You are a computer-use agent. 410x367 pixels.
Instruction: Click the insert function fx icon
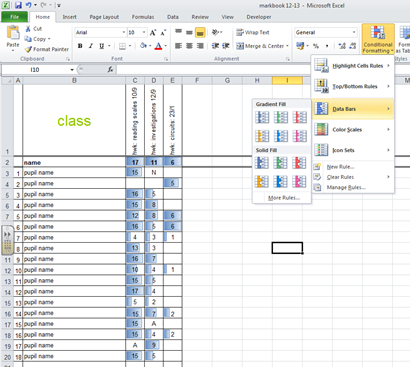coord(110,69)
